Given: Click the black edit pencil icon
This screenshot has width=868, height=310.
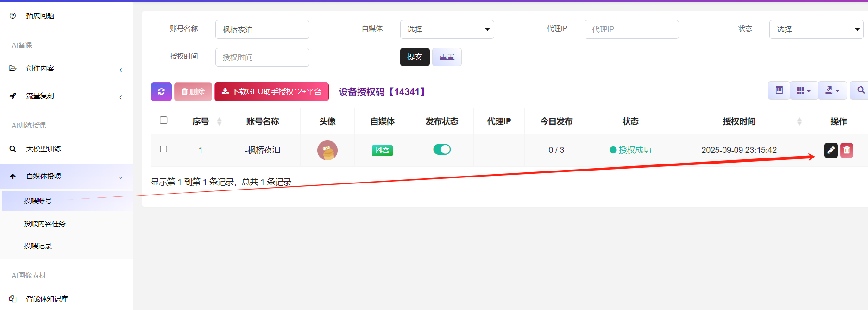Looking at the screenshot, I should pos(831,150).
